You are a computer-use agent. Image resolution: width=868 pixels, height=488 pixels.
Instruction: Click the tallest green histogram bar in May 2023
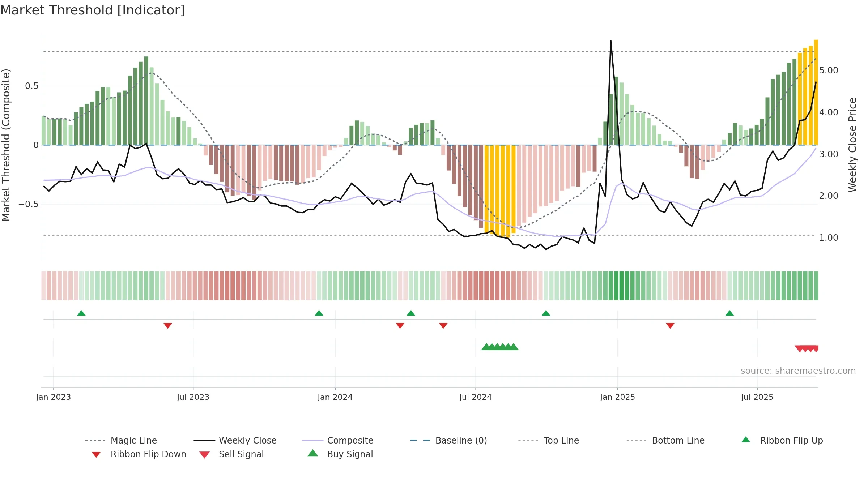tap(146, 100)
